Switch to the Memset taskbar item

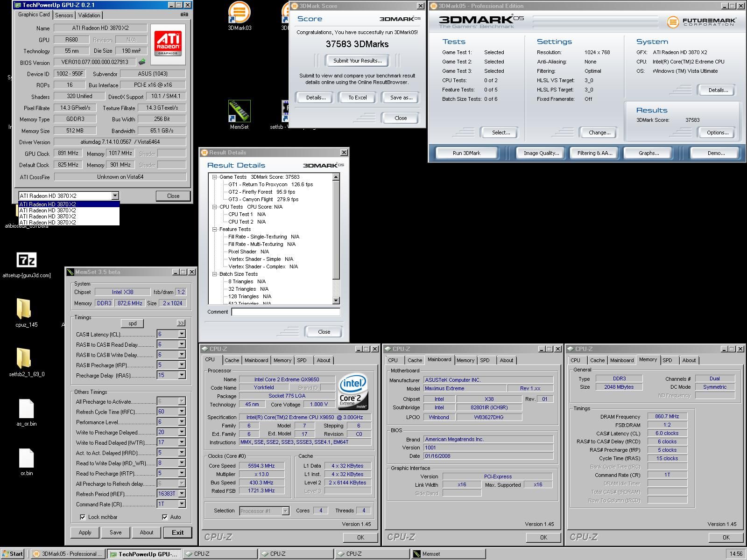(448, 554)
